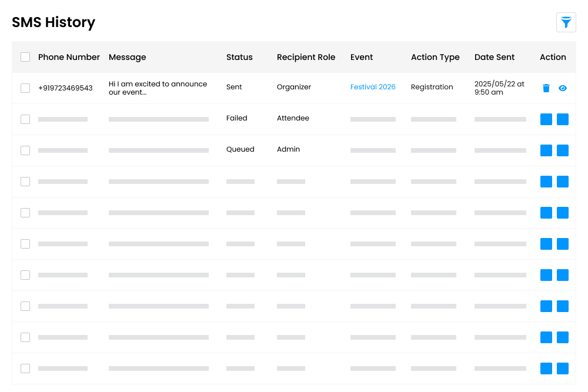Delete the message sent to +919723469543
Screen dimensions: 588x392
pyautogui.click(x=546, y=88)
